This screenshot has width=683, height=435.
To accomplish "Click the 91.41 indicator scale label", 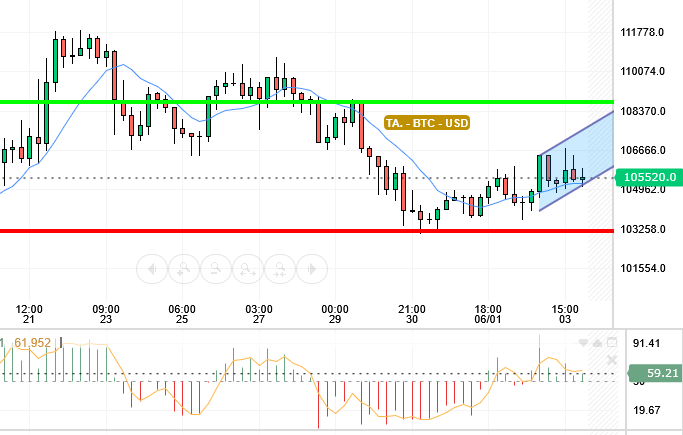I will point(646,343).
